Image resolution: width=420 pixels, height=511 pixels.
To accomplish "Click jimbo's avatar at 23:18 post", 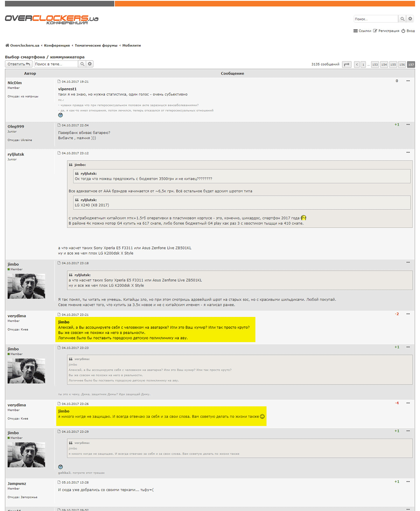I will 26,286.
